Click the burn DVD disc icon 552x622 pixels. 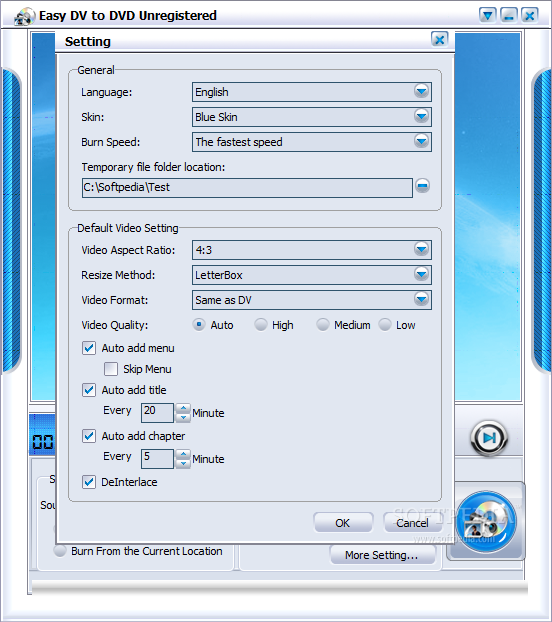tap(486, 521)
